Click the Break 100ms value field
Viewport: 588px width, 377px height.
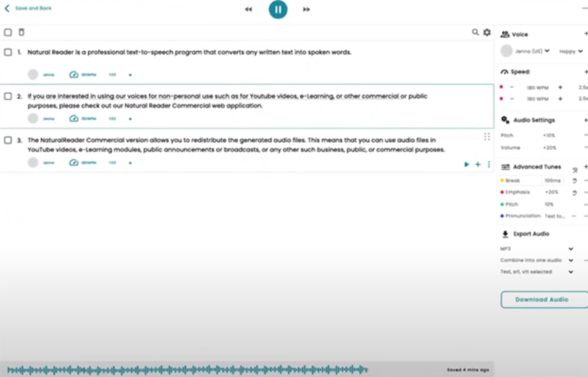[x=552, y=180]
